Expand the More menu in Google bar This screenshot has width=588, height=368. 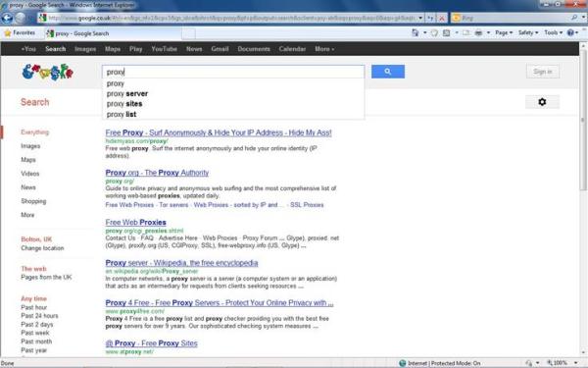tap(324, 49)
